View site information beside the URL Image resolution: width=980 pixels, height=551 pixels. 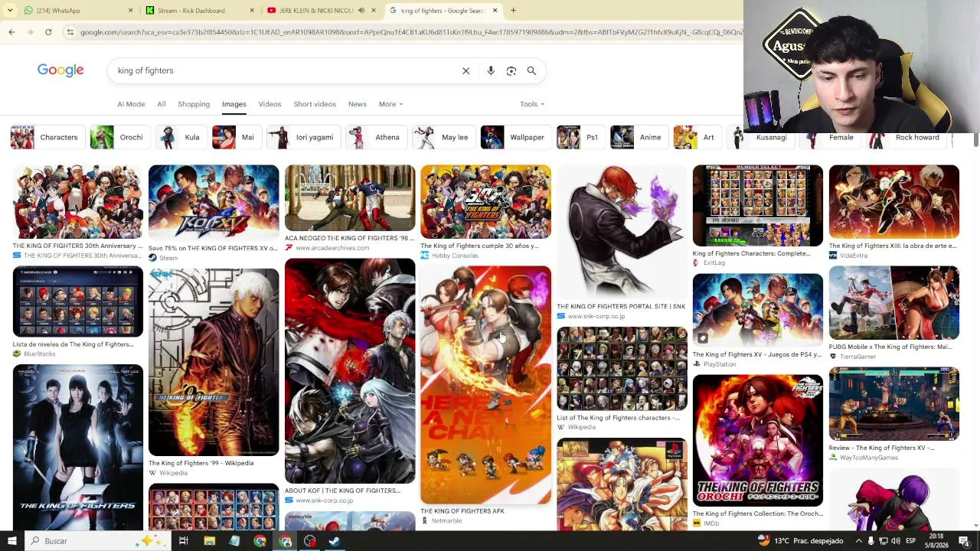click(x=70, y=32)
